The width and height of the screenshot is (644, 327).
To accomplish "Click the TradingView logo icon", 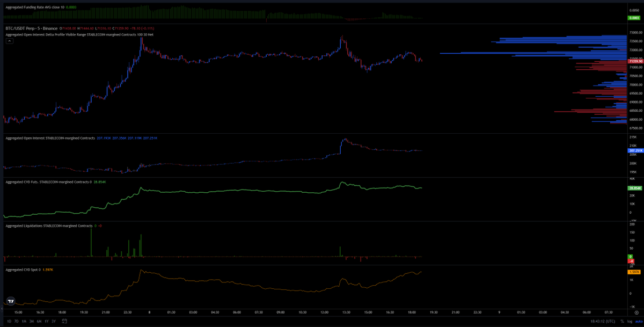I will coord(10,301).
